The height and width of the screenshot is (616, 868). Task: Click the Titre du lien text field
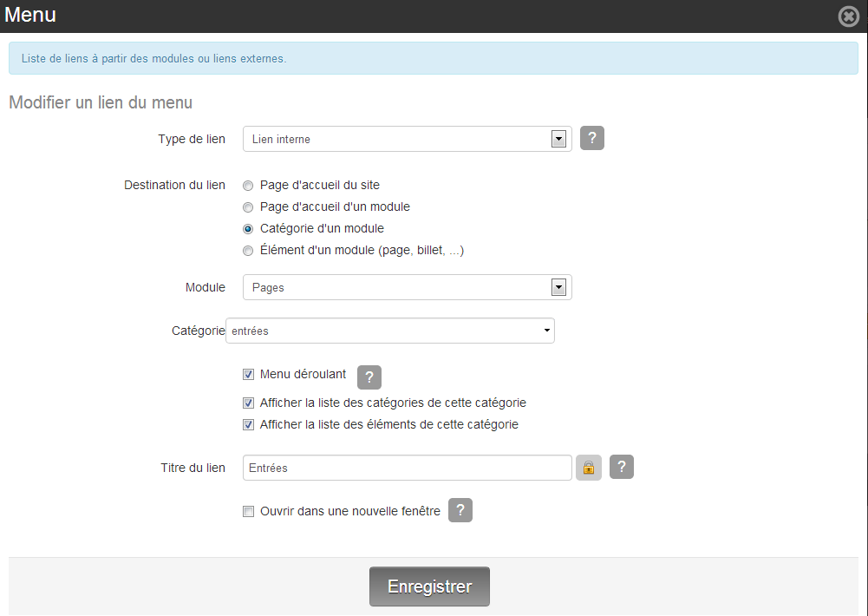(408, 468)
